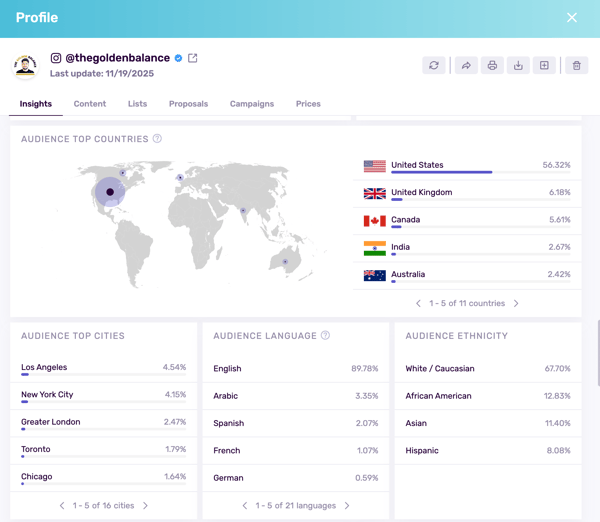Download the profile data
Viewport: 600px width, 522px height.
[518, 66]
